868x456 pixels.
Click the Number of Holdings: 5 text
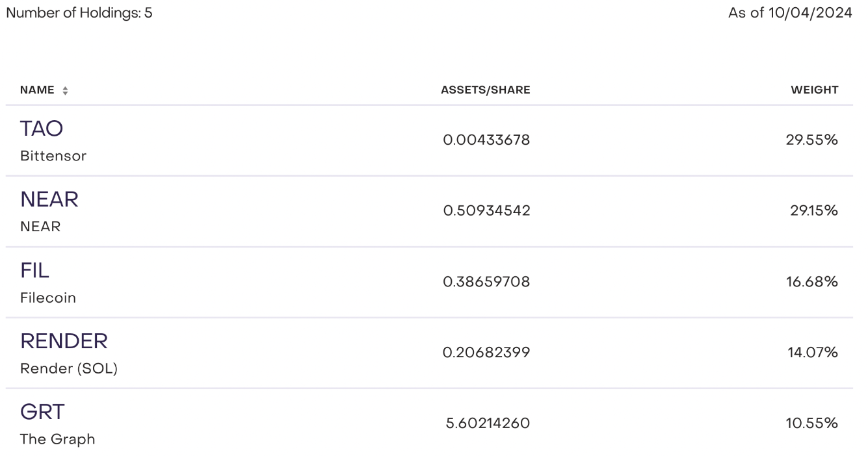(79, 13)
